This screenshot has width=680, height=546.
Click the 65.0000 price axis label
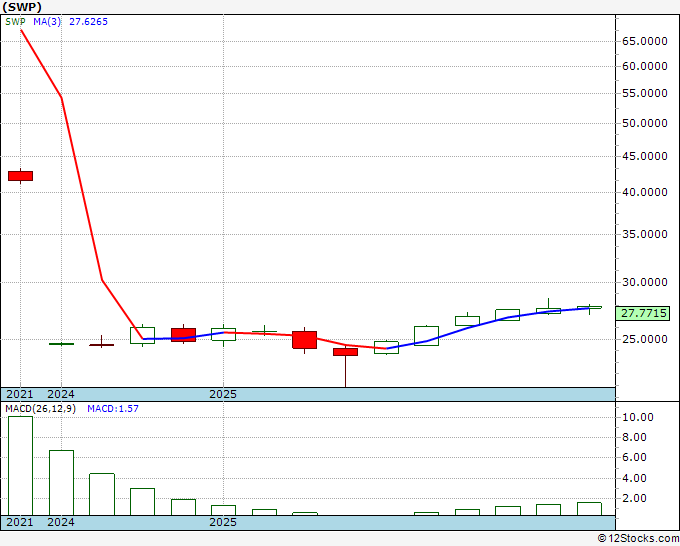(x=645, y=41)
